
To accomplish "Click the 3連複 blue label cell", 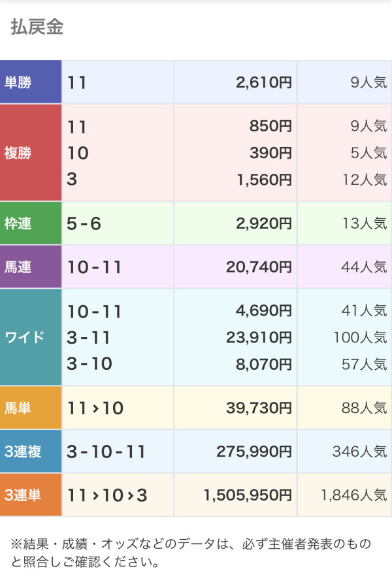I will (31, 451).
